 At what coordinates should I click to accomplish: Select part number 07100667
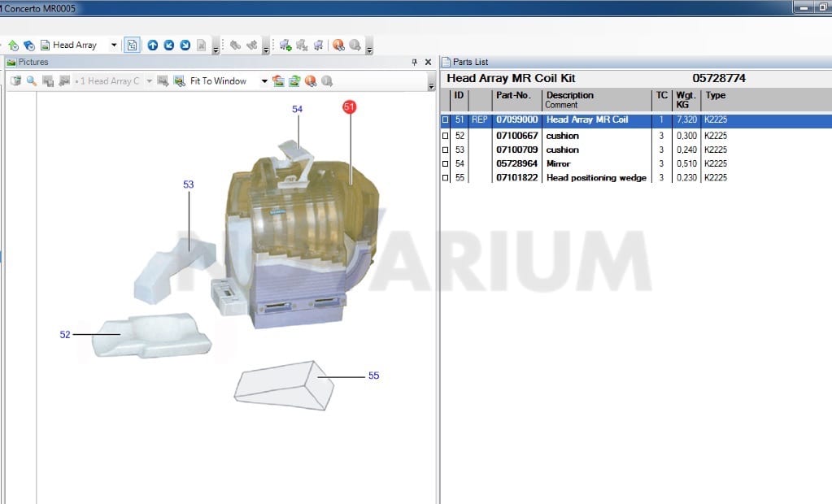(x=516, y=136)
